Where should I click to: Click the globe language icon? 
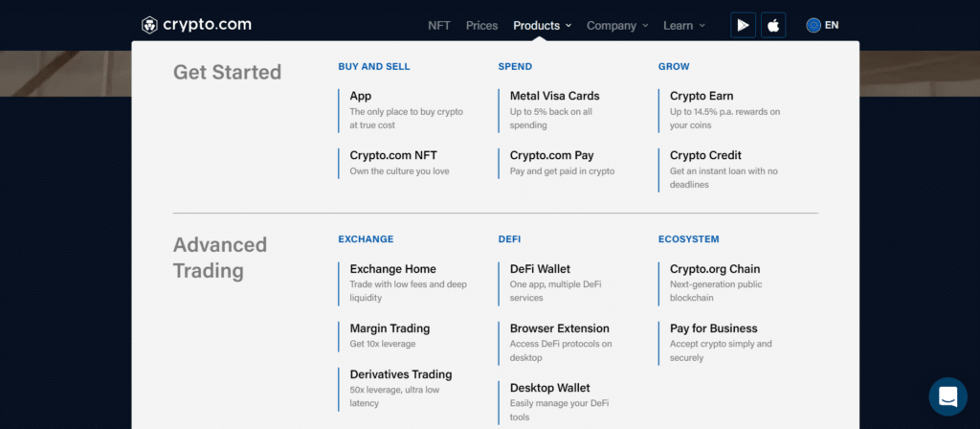tap(813, 25)
